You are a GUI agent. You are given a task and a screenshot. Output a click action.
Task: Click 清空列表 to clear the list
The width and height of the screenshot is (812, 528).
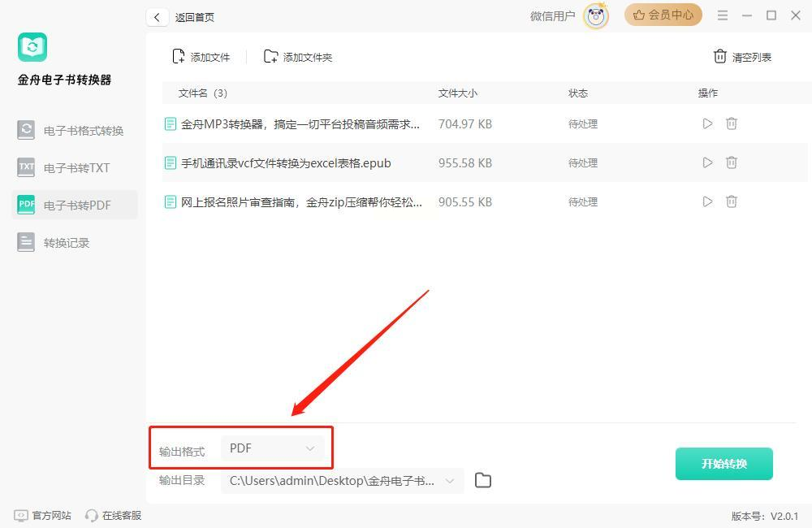coord(743,57)
